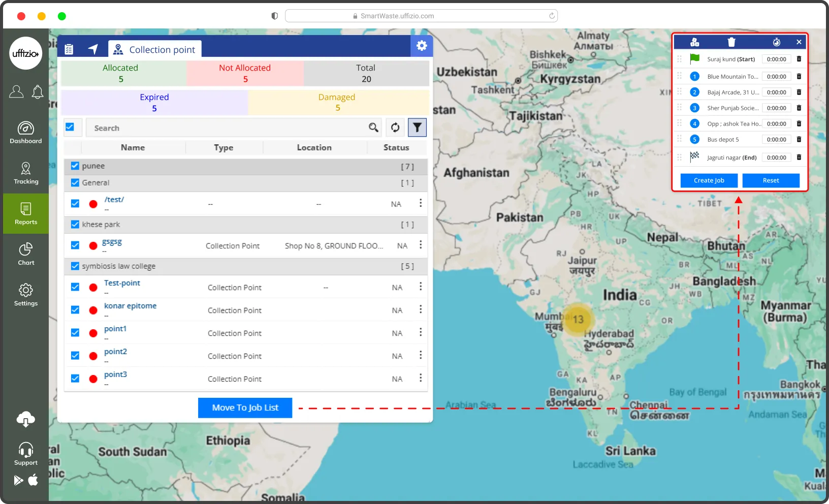
Task: Uncheck the konar epitome checkbox
Action: pos(75,310)
